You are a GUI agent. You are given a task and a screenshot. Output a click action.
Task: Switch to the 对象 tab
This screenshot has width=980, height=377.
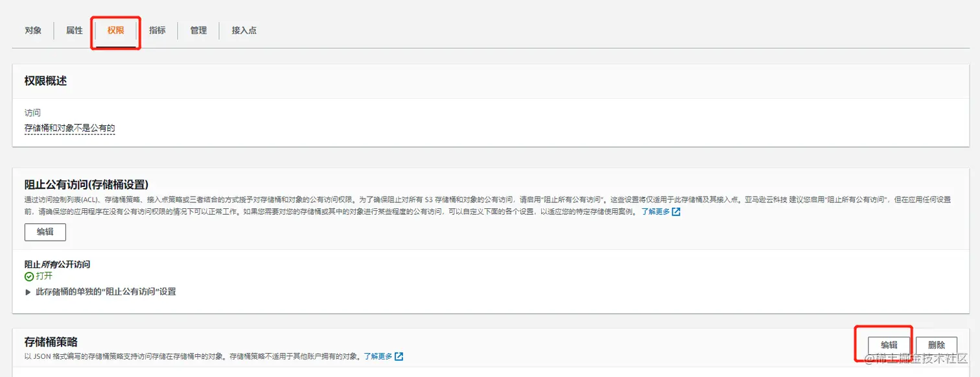(x=33, y=30)
